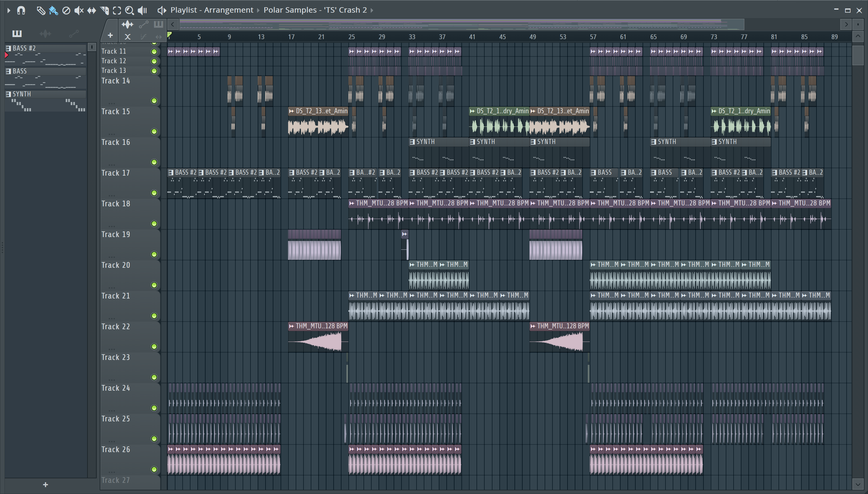Mute Track 15 via green LED
868x494 pixels.
[154, 132]
